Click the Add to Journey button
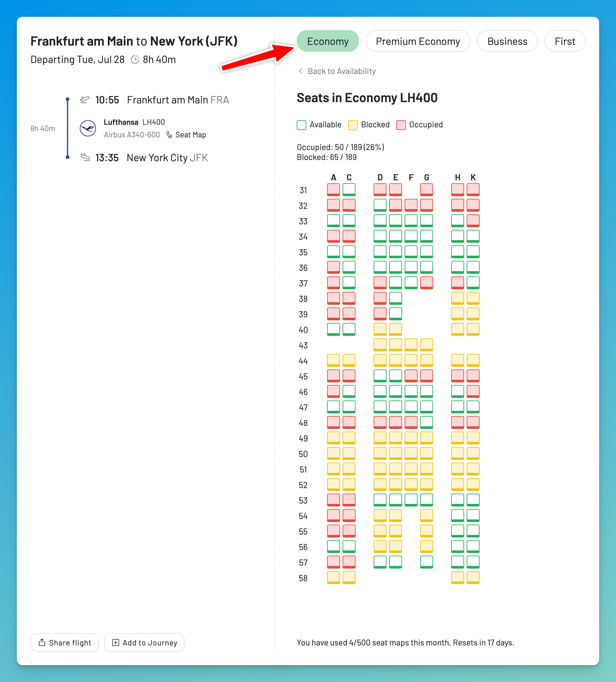The height and width of the screenshot is (682, 616). tap(144, 643)
